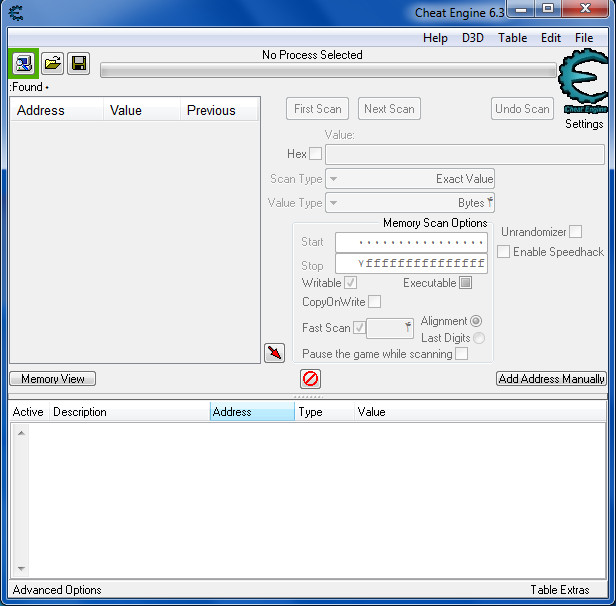The image size is (616, 606).
Task: Toggle the Hex checkbox
Action: tap(315, 154)
